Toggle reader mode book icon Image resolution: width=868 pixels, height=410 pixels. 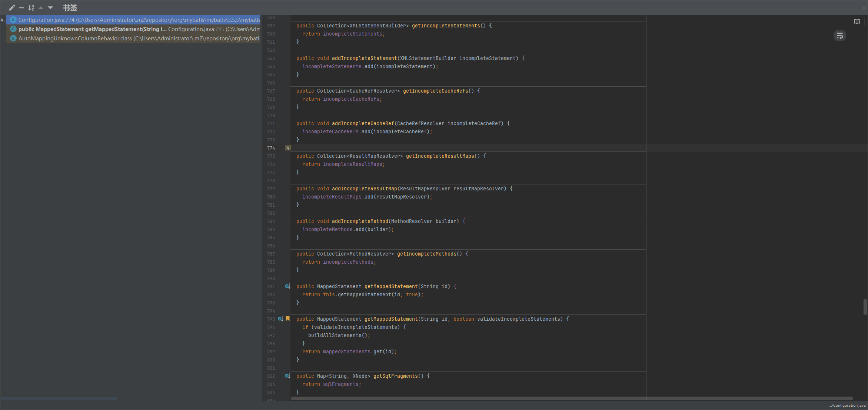pos(857,21)
